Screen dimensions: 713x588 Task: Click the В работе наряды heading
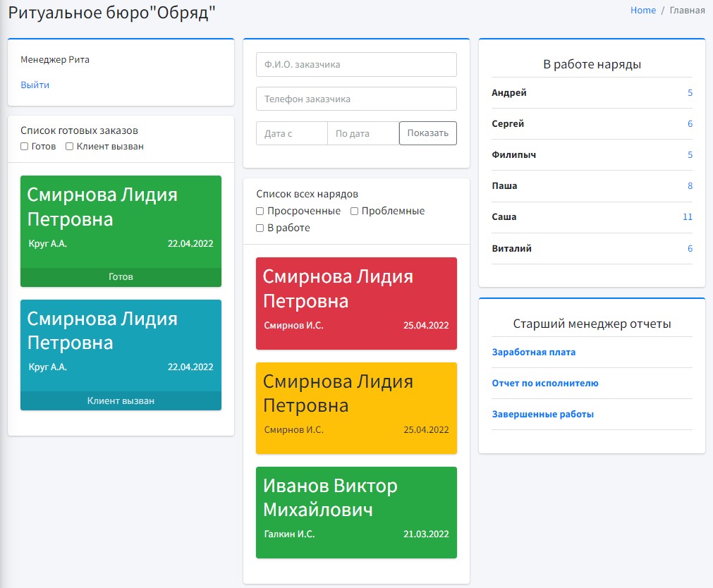pyautogui.click(x=592, y=64)
